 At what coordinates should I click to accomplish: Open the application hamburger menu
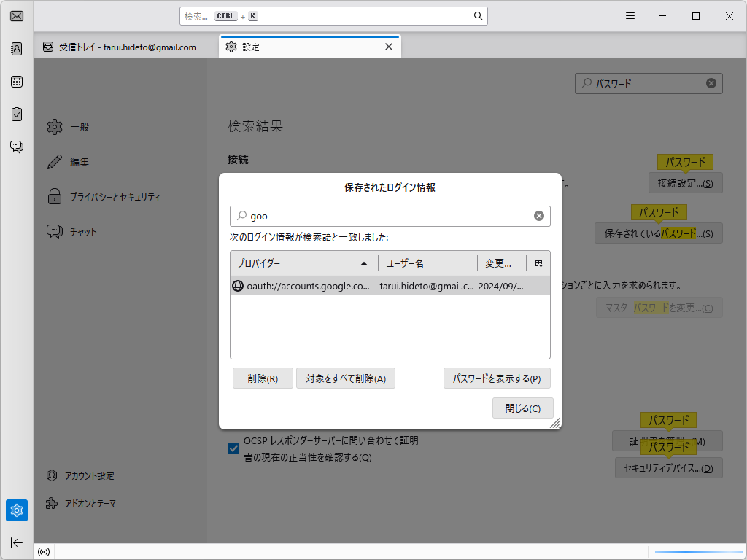pos(630,15)
